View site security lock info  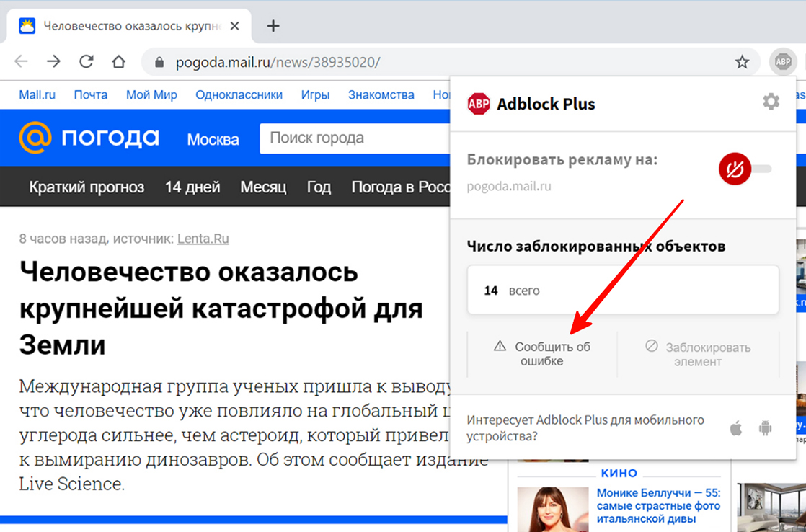(x=159, y=62)
